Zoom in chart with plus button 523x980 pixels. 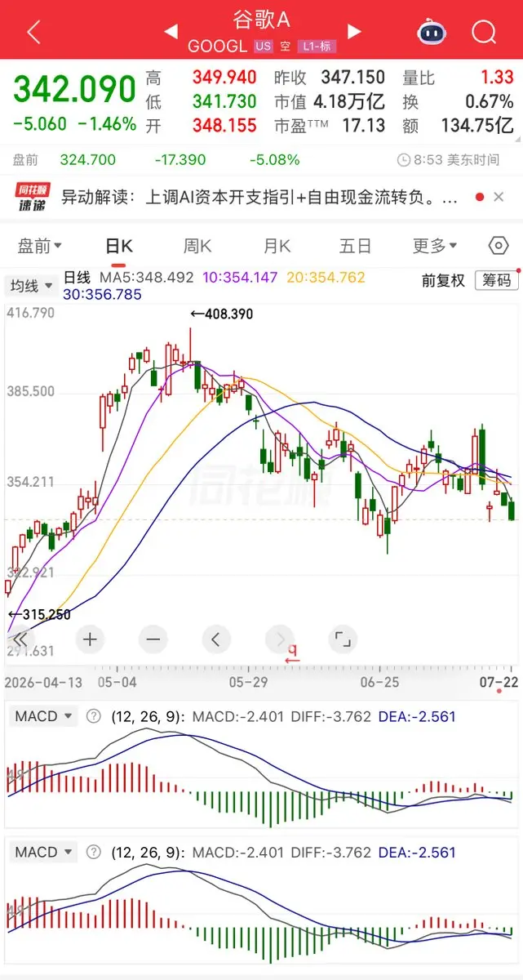pos(90,639)
